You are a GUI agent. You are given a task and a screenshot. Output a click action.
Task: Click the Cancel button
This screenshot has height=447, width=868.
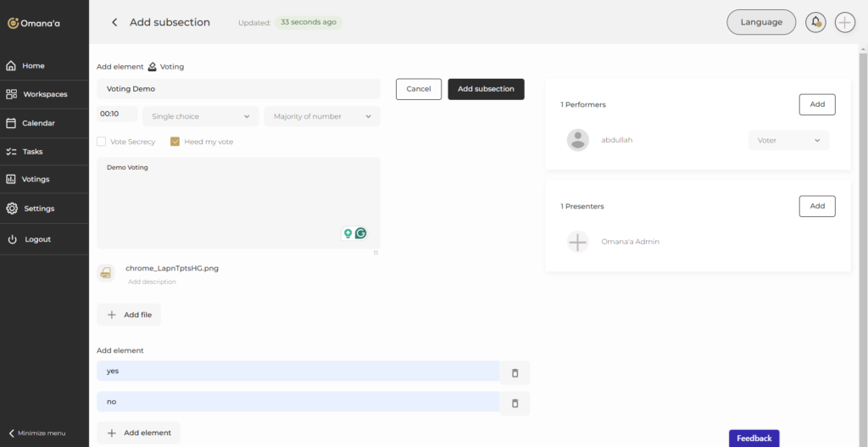click(419, 89)
